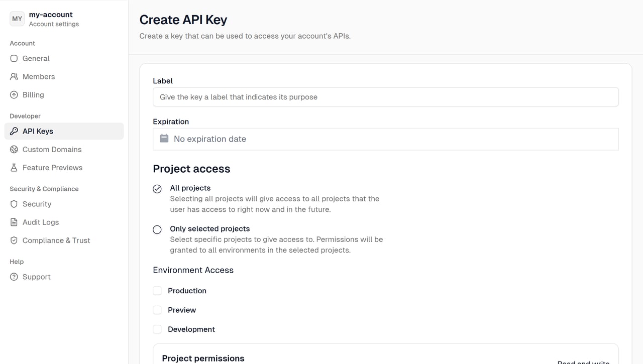Click the Create API Key page title
The width and height of the screenshot is (643, 364).
183,20
